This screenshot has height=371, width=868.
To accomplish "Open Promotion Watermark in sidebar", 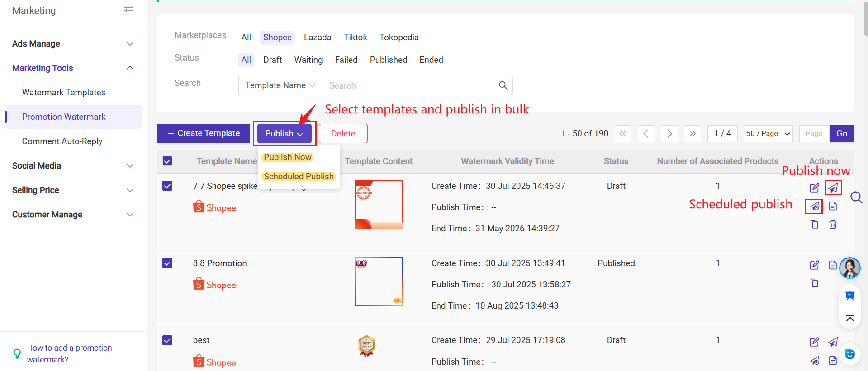I will [x=73, y=117].
